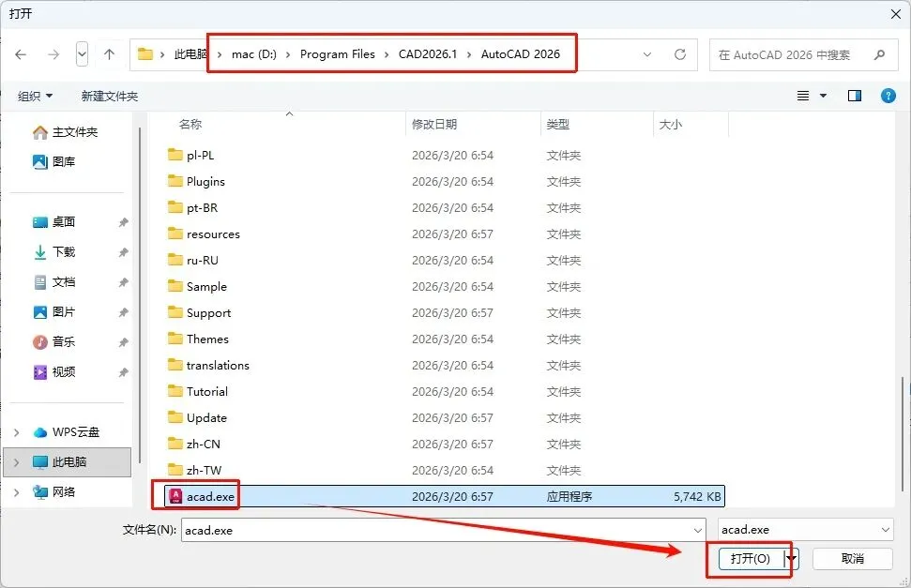This screenshot has height=588, width=911.
Task: Open 桌面 in the sidebar
Action: (x=54, y=222)
